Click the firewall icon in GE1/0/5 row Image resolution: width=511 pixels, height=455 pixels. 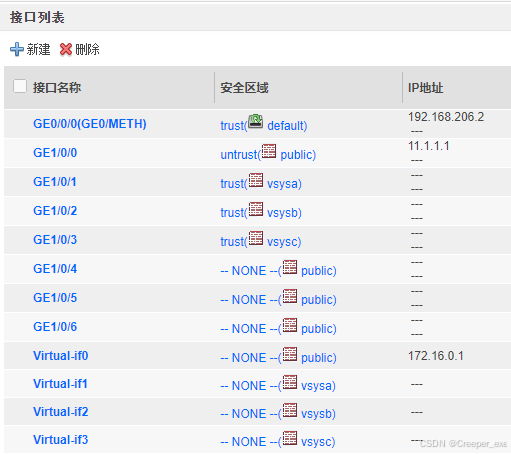coord(290,296)
